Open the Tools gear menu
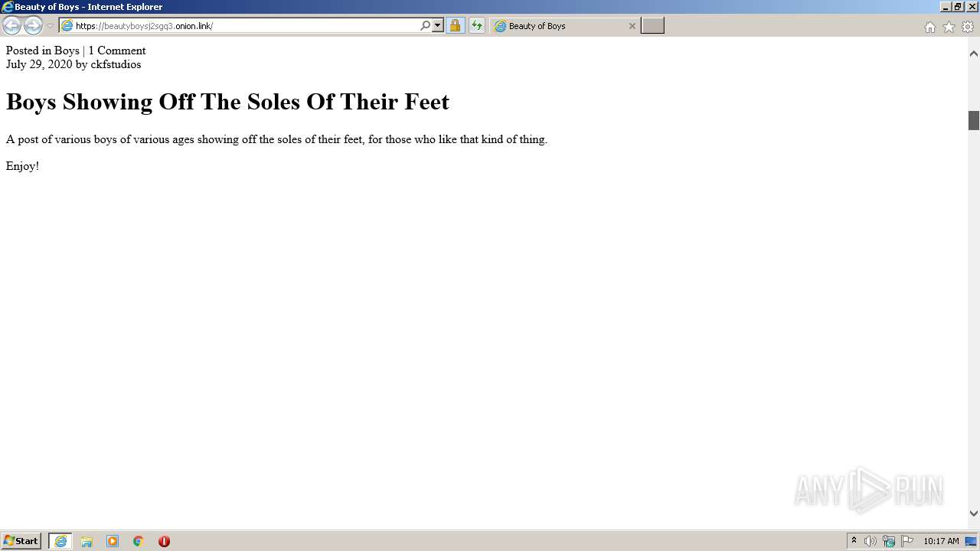This screenshot has width=980, height=551. tap(968, 27)
